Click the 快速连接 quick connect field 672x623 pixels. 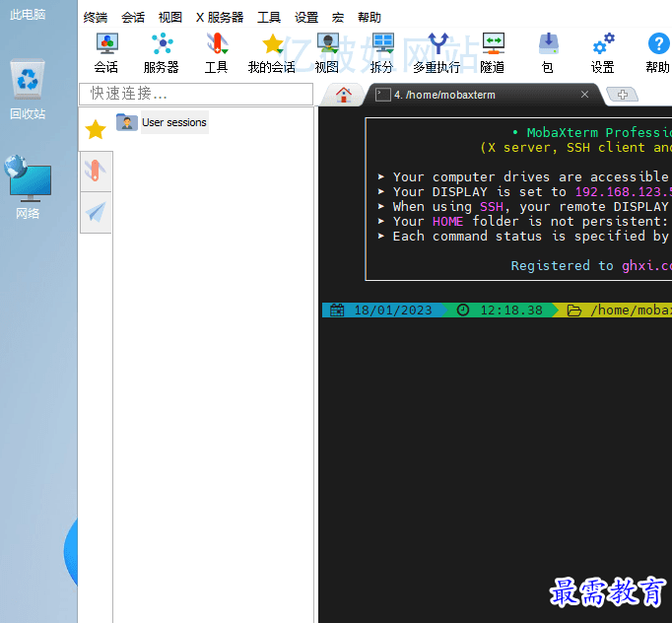(196, 94)
